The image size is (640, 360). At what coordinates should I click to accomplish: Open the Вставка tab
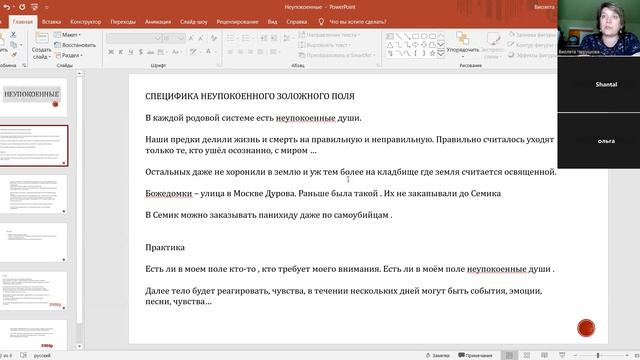51,22
